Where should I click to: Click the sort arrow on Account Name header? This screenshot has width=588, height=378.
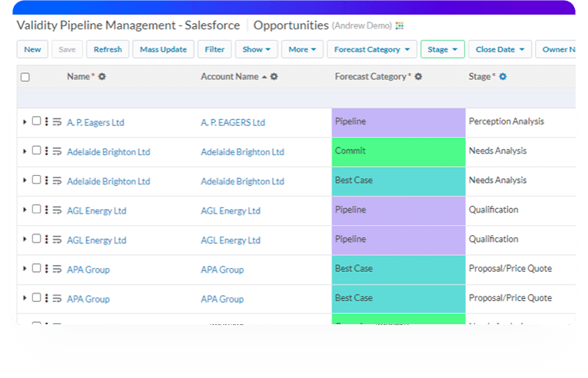point(264,77)
